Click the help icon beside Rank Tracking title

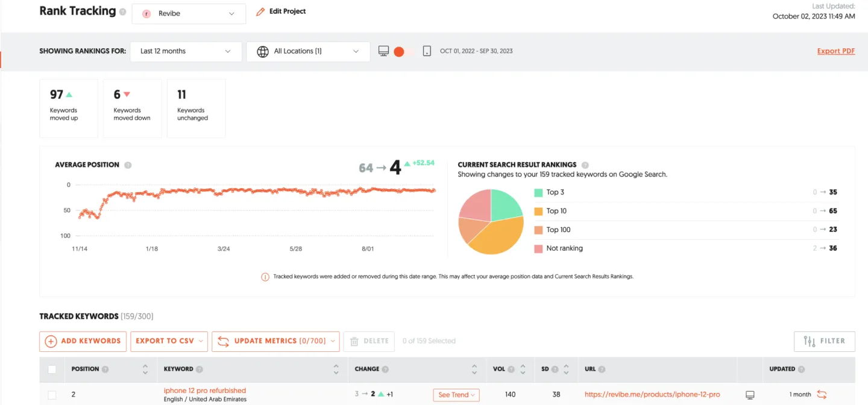pos(123,12)
